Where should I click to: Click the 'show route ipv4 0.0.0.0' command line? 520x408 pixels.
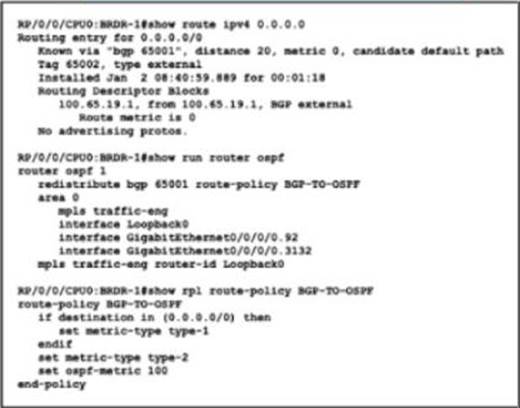click(161, 24)
